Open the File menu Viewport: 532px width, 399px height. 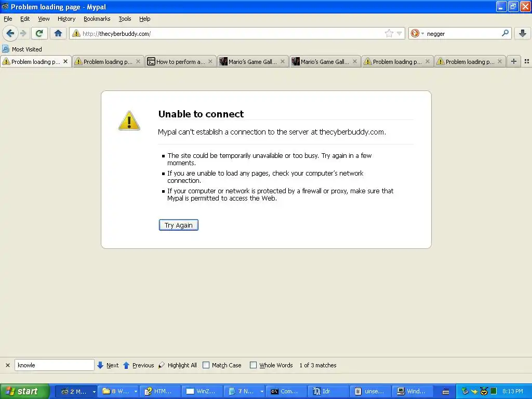click(x=8, y=19)
